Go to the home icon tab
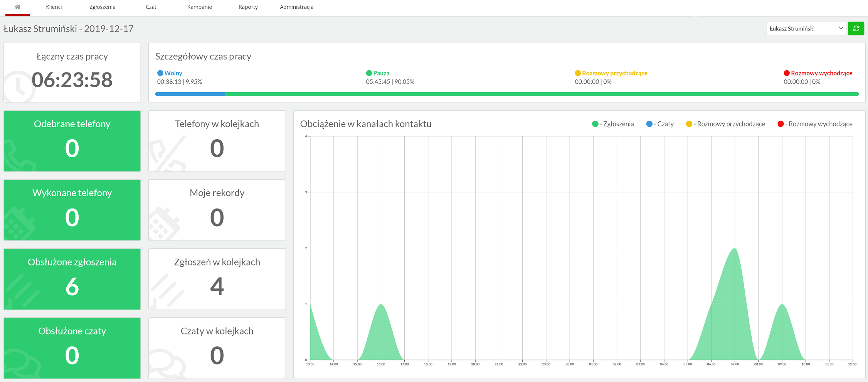Image resolution: width=868 pixels, height=382 pixels. point(17,7)
